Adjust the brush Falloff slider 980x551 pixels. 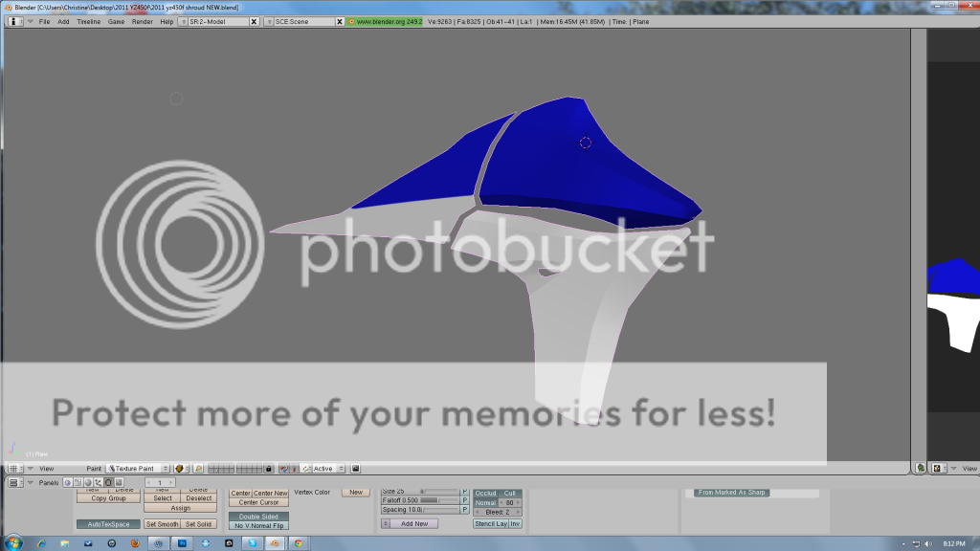[x=421, y=501]
